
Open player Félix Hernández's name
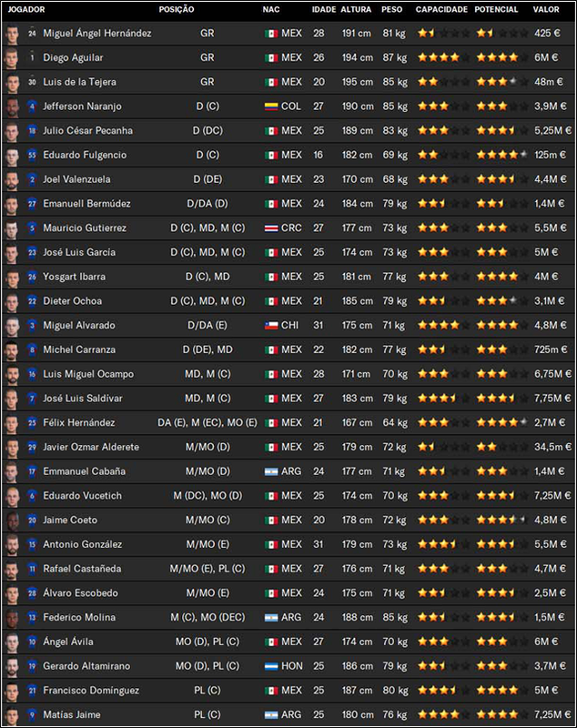click(x=79, y=422)
